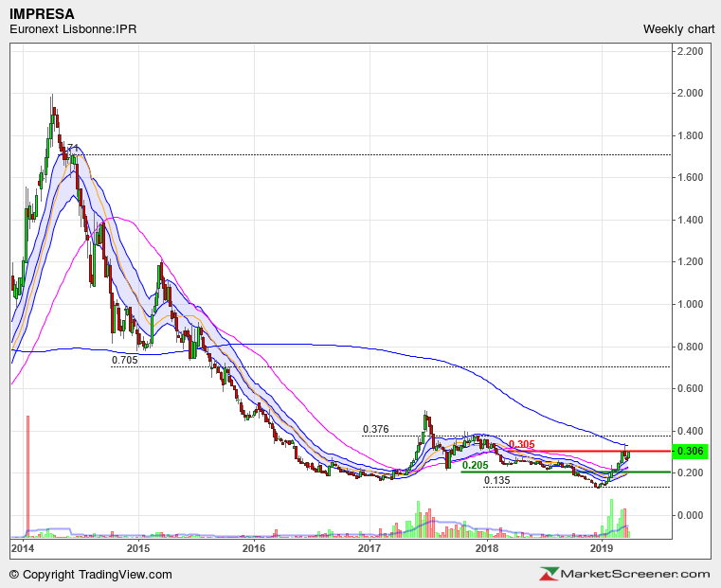The width and height of the screenshot is (721, 588).
Task: Click the 0.705 support level label
Action: [x=125, y=360]
